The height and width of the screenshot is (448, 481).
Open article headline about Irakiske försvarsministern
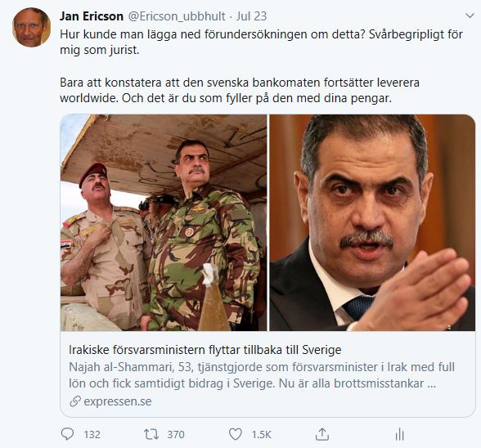coord(205,350)
